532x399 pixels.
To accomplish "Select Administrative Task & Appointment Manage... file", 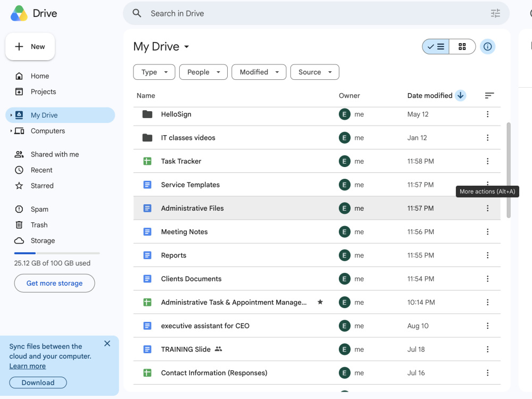I will (234, 302).
